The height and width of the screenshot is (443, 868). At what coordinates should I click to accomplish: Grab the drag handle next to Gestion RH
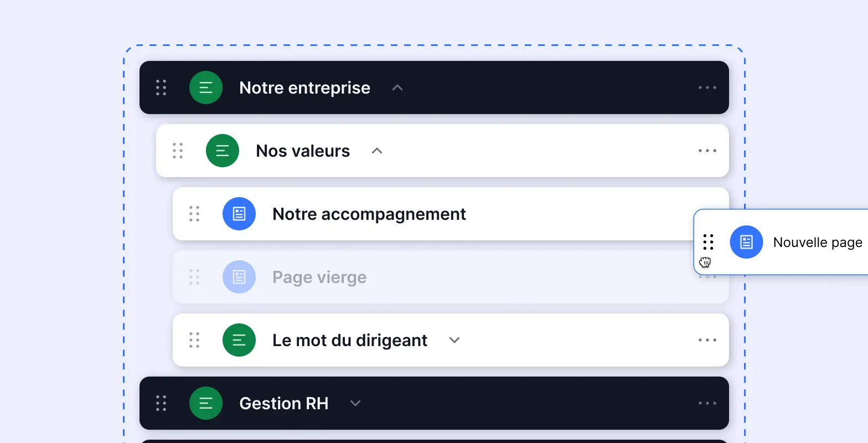(x=161, y=403)
